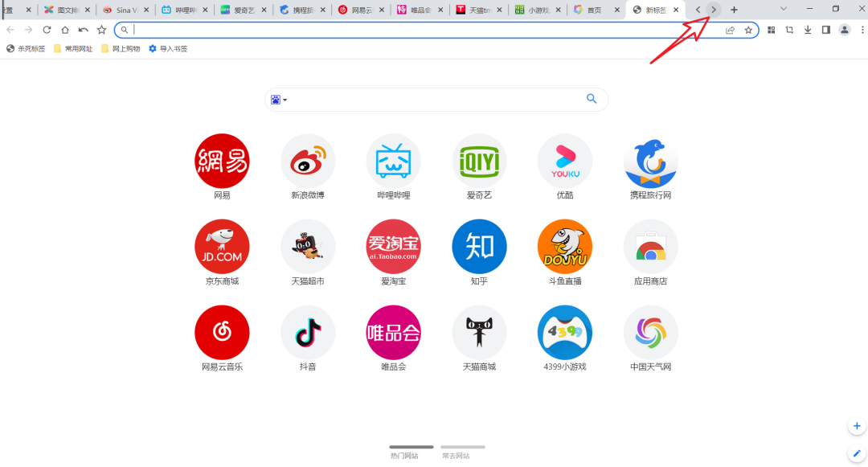Open the 常用网址 bookmark folder
Viewport: 868px width, 467px height.
[x=73, y=49]
